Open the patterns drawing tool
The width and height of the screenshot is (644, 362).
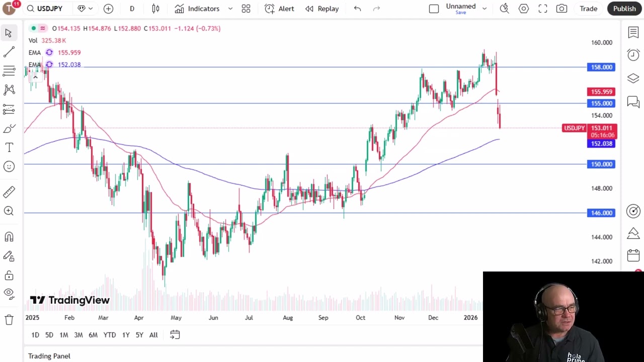(x=9, y=90)
